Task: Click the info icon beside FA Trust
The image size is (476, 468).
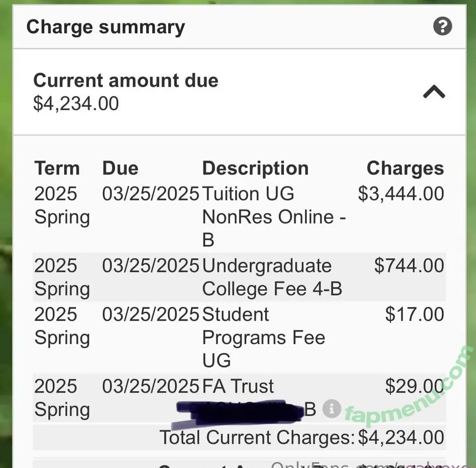Action: [332, 409]
